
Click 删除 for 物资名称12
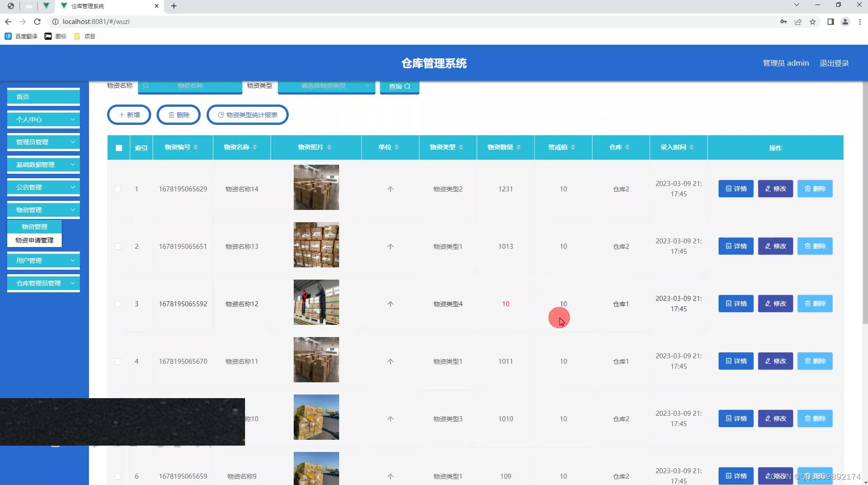(x=815, y=304)
